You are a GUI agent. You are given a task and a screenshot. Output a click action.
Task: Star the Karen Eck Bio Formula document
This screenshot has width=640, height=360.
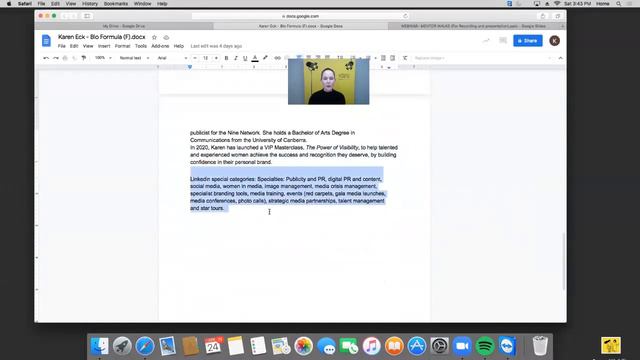[x=154, y=37]
